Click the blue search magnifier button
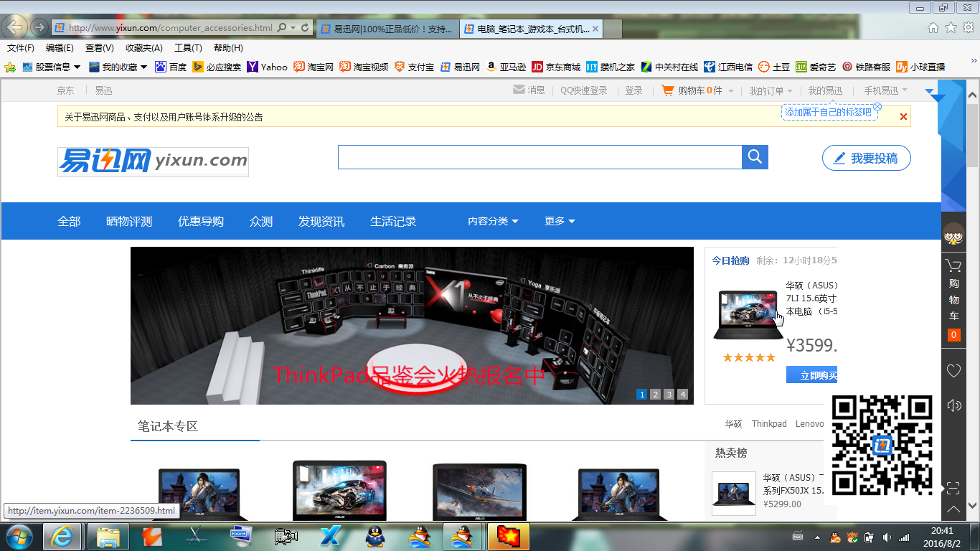The image size is (980, 551). (x=755, y=157)
